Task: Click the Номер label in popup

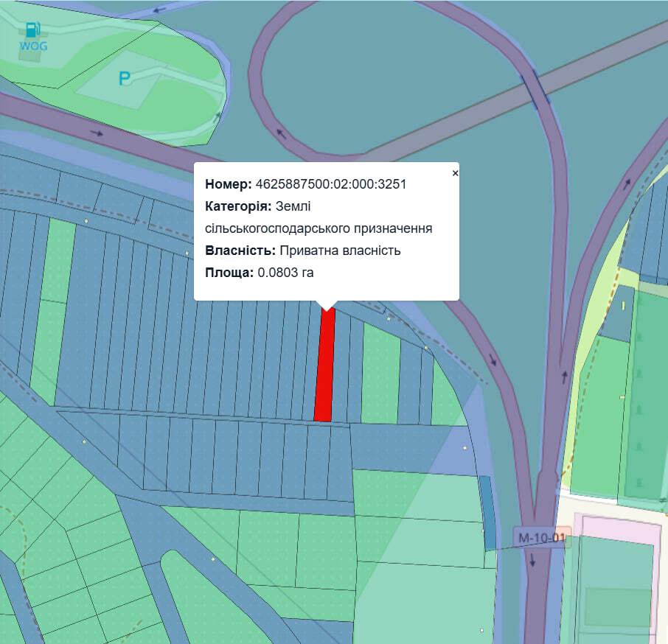Action: tap(229, 184)
